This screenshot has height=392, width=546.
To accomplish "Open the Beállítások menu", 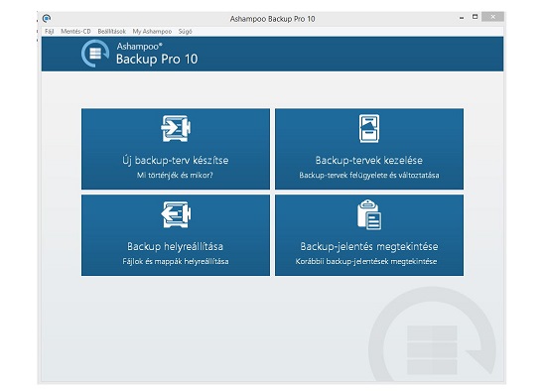I will click(x=111, y=32).
